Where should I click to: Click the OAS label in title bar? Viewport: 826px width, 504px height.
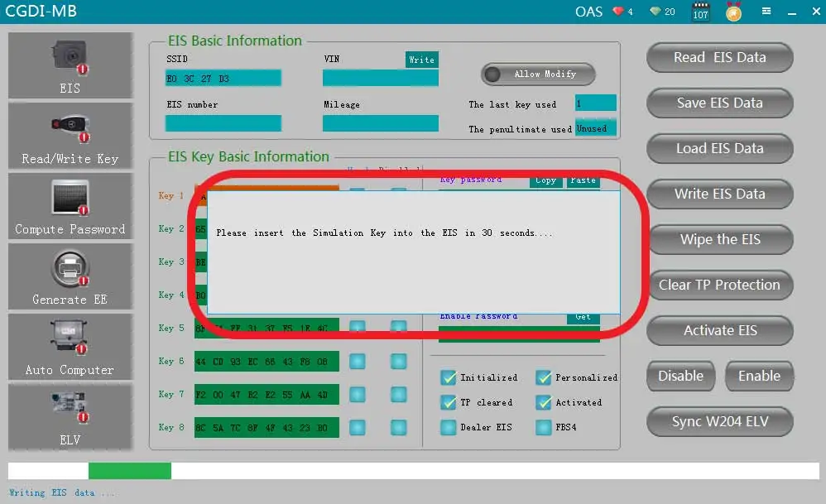pyautogui.click(x=588, y=12)
